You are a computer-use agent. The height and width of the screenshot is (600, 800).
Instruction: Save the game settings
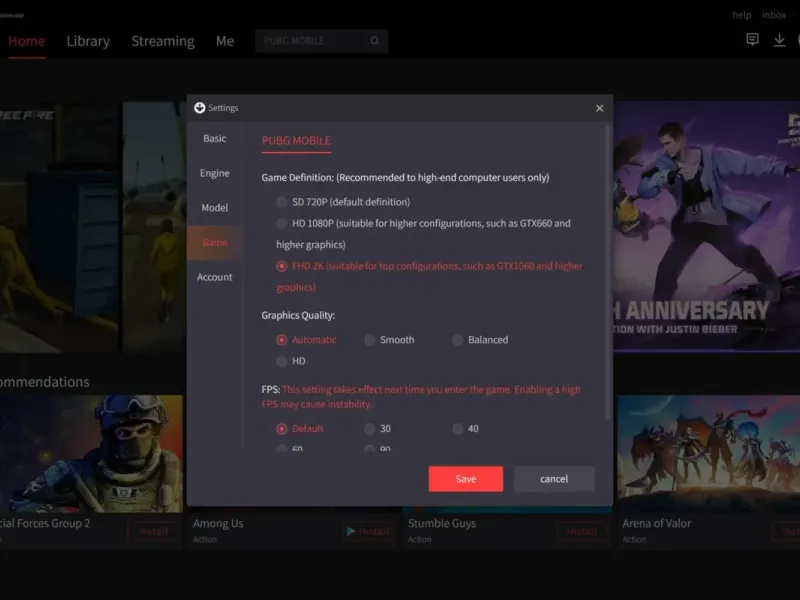tap(466, 479)
